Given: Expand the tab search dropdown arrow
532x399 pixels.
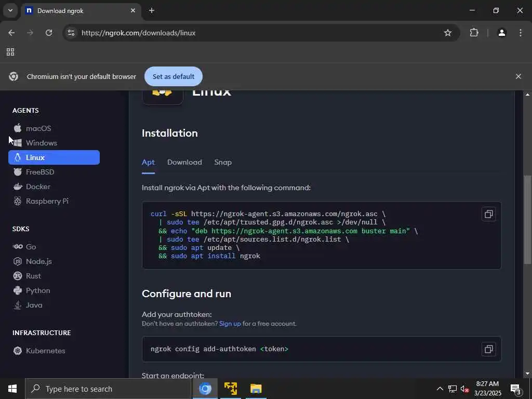Looking at the screenshot, I should [x=10, y=10].
